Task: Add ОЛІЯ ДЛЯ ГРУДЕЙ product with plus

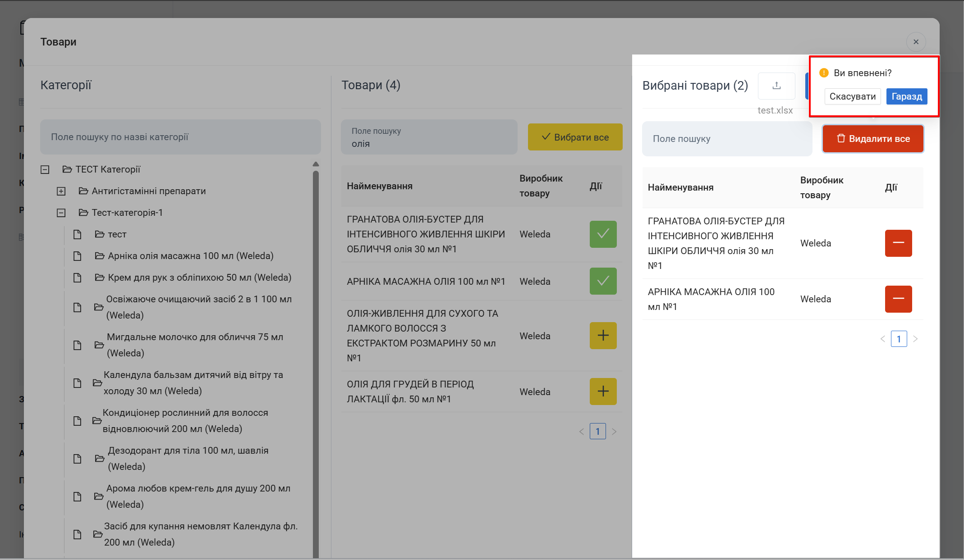Action: coord(602,392)
